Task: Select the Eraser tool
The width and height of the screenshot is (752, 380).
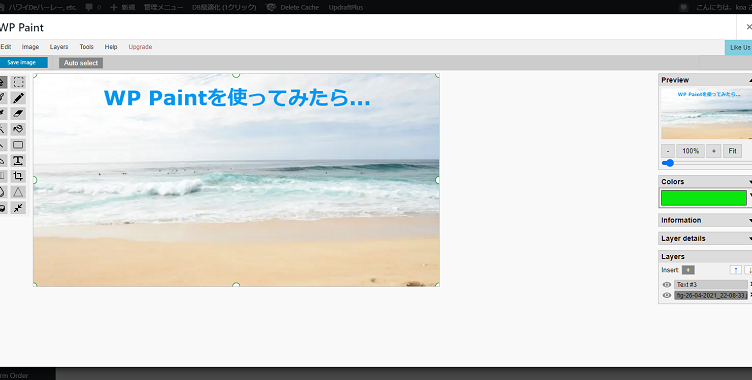Action: pos(18,114)
